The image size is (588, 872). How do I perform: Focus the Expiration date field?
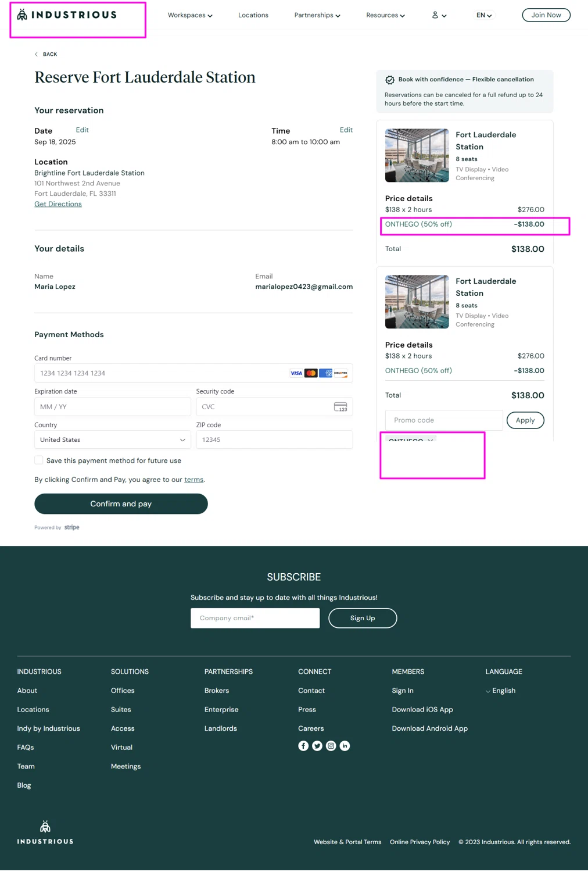113,407
